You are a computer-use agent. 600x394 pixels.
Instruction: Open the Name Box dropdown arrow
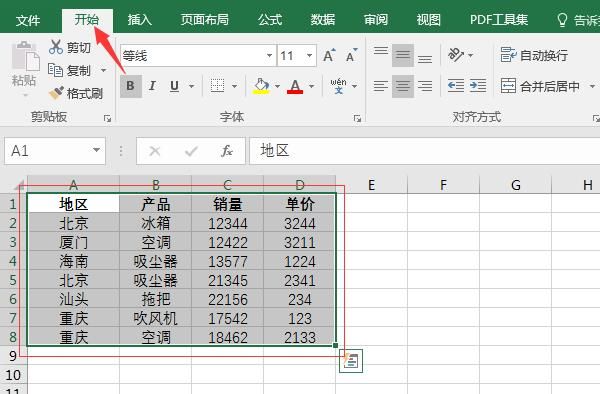click(x=96, y=150)
